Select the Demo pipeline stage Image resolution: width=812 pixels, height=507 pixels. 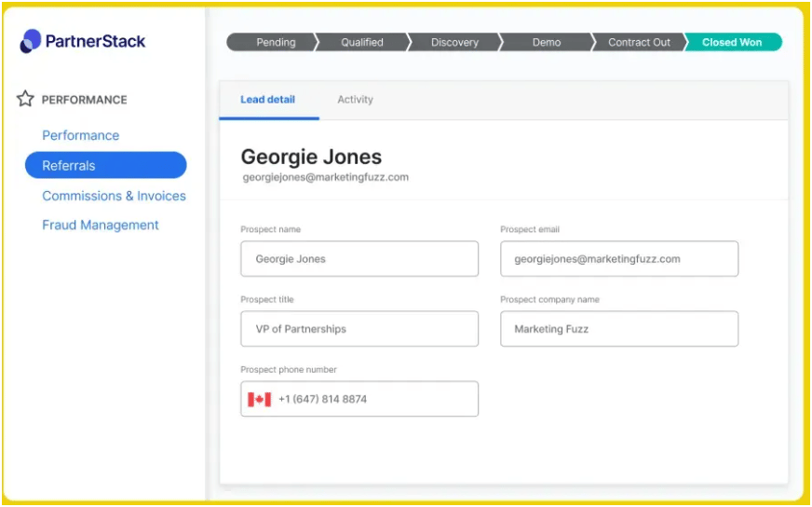pyautogui.click(x=547, y=42)
